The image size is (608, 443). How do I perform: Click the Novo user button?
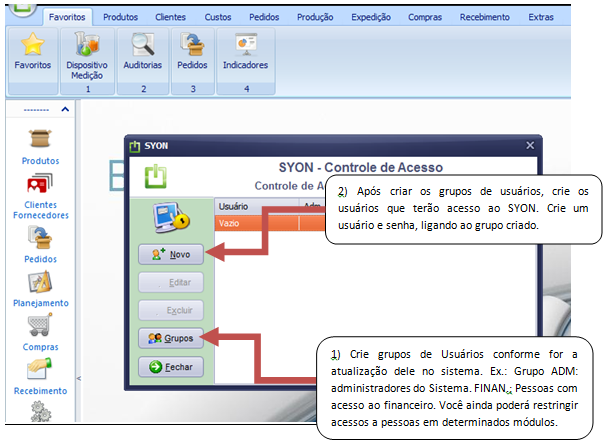[170, 254]
